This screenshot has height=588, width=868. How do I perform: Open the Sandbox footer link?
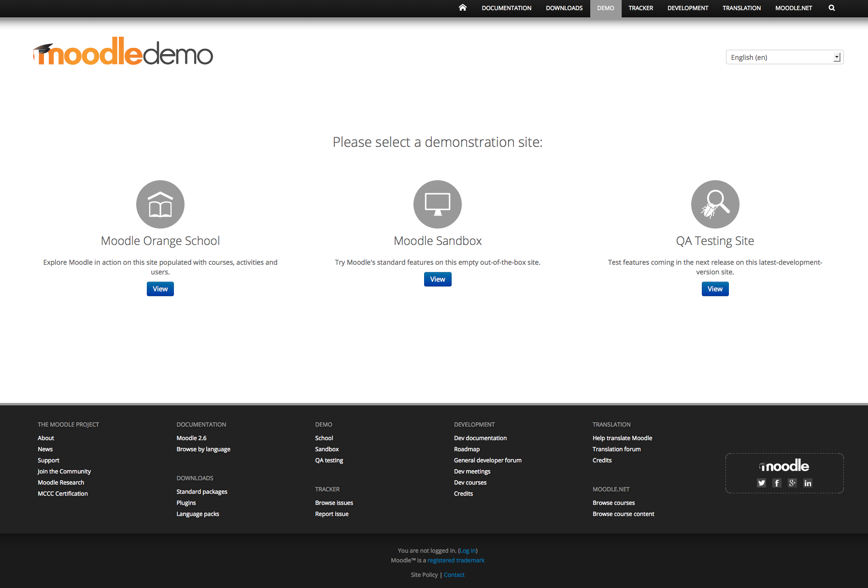click(327, 449)
